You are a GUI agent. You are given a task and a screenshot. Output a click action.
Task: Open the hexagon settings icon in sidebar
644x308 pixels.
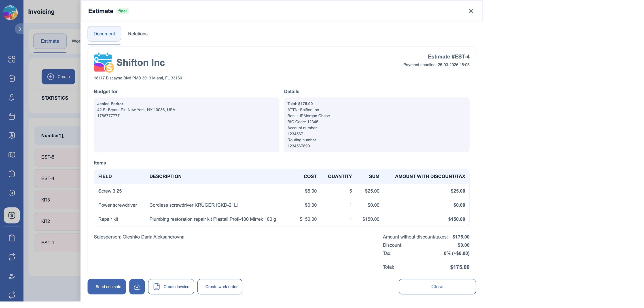[12, 193]
